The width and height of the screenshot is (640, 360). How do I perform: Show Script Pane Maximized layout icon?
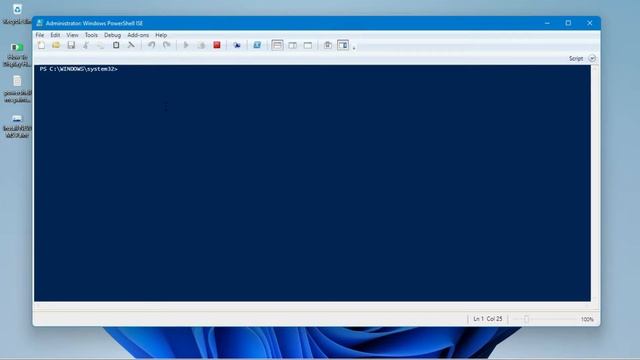(308, 45)
